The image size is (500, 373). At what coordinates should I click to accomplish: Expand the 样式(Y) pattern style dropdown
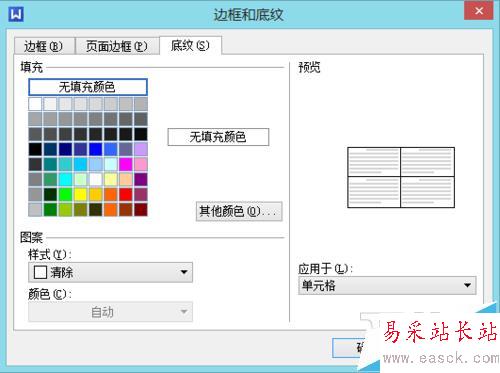[x=110, y=272]
